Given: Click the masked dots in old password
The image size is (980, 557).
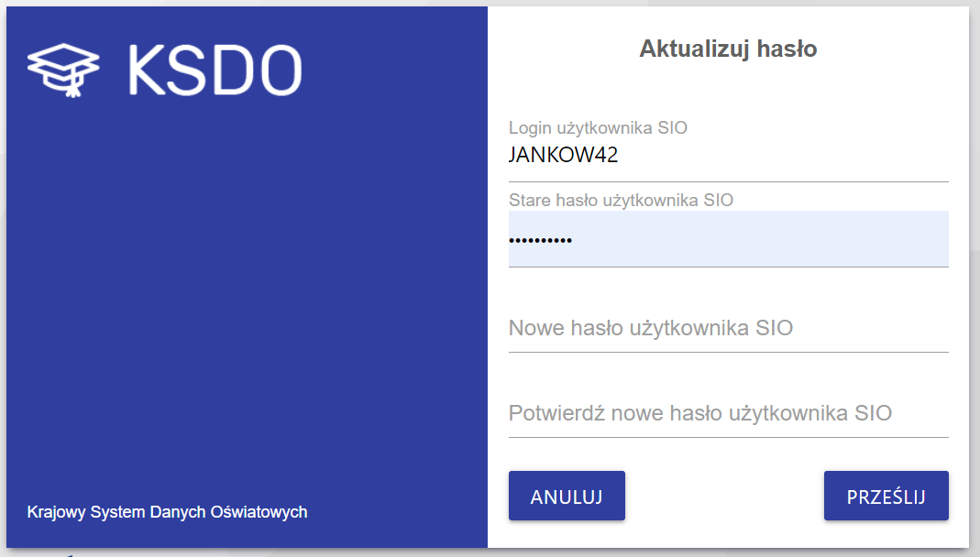Looking at the screenshot, I should (540, 241).
